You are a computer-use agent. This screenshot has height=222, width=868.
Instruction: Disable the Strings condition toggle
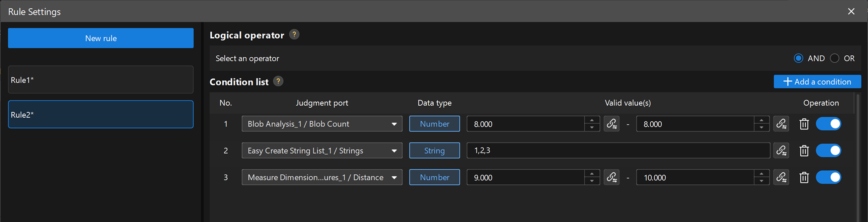pos(828,151)
